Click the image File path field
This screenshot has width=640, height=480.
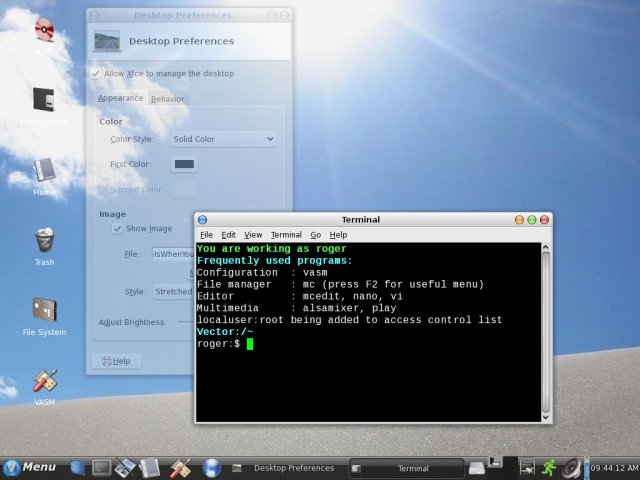click(172, 255)
